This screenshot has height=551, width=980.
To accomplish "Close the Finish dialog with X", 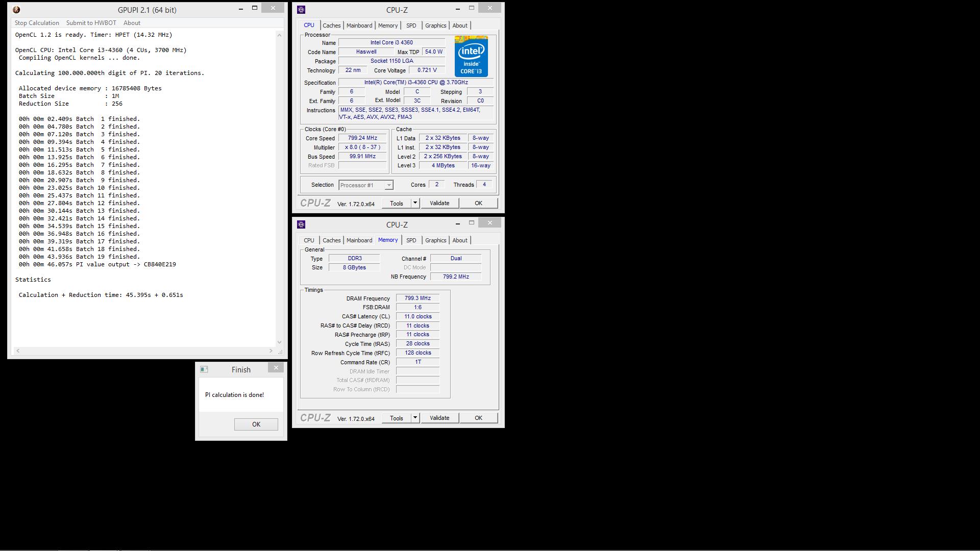I will (x=276, y=367).
